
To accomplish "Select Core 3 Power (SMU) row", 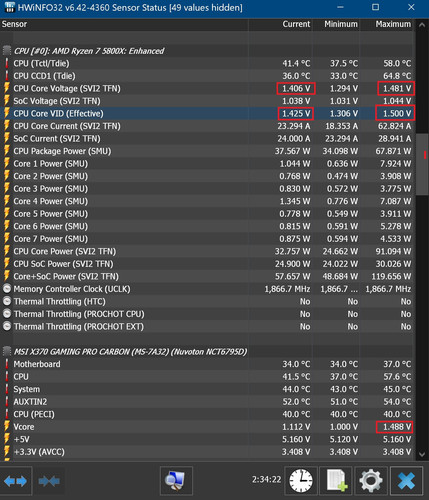I will point(207,189).
